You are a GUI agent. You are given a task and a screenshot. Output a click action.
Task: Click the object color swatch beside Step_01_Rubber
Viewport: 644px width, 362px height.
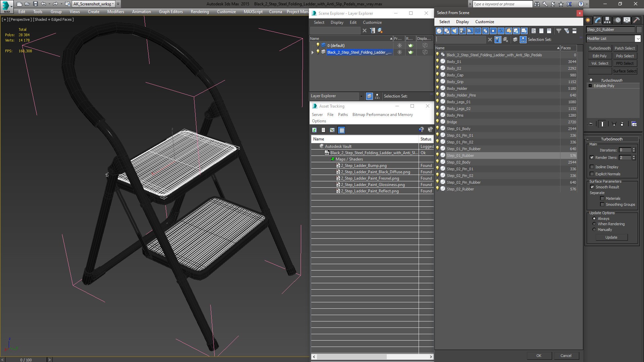(639, 29)
